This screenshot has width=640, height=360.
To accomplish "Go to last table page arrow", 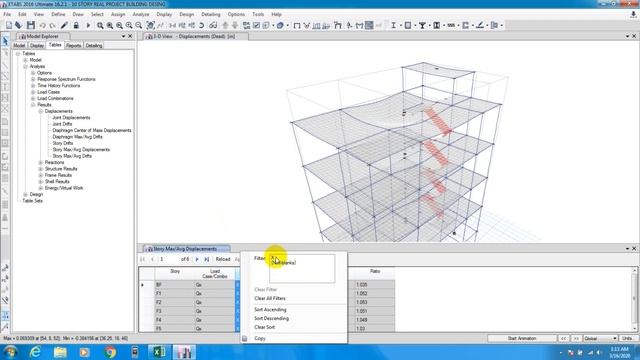I will pyautogui.click(x=207, y=259).
